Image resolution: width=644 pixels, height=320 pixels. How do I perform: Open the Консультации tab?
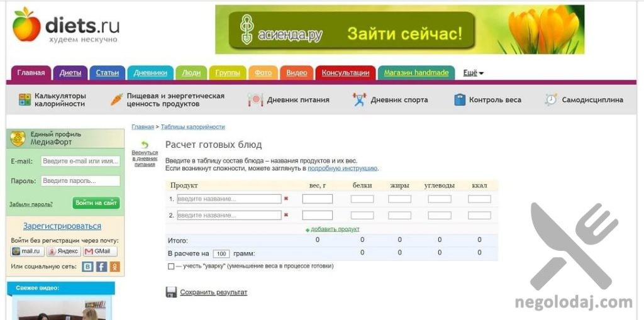point(345,73)
